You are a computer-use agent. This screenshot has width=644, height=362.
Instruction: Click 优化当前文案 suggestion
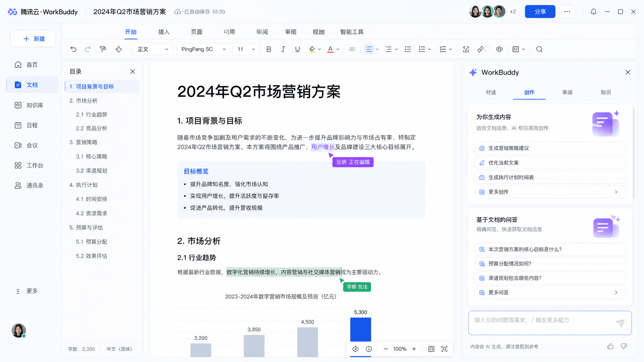(550, 163)
